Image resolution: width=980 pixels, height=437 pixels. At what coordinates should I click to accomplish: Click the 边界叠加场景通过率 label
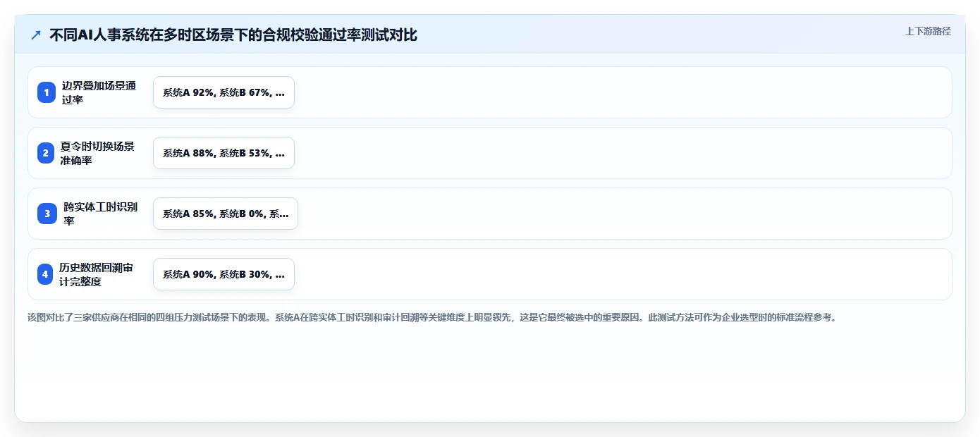99,92
